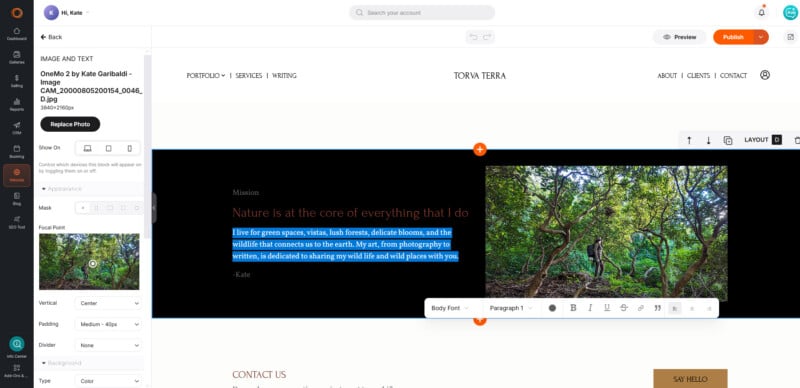Select the Website sidebar item

tap(17, 175)
